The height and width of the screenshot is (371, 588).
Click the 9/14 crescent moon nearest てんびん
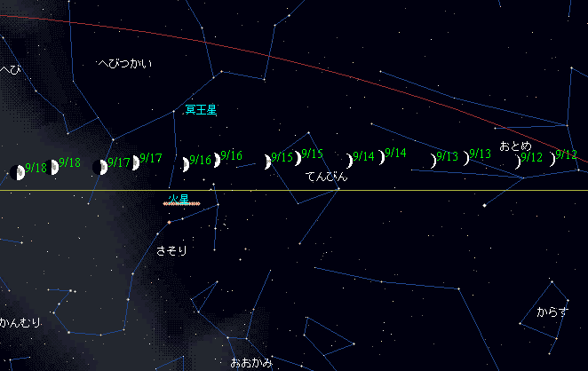[350, 161]
